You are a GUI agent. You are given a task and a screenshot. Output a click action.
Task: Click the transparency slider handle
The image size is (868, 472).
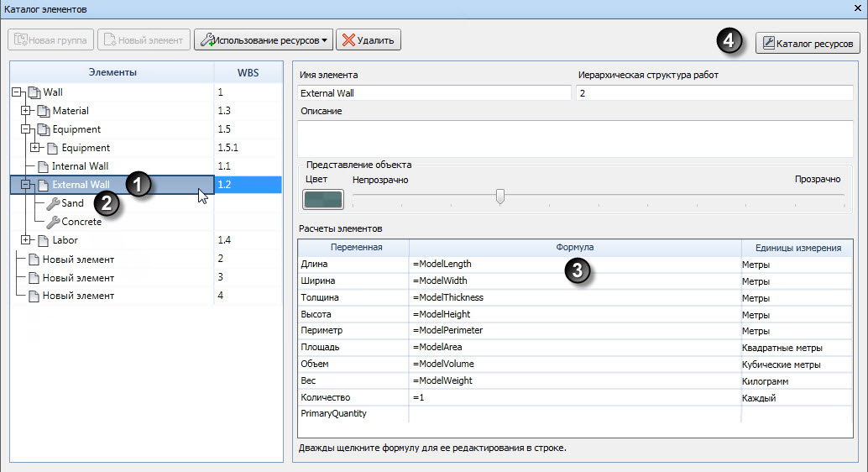point(500,197)
